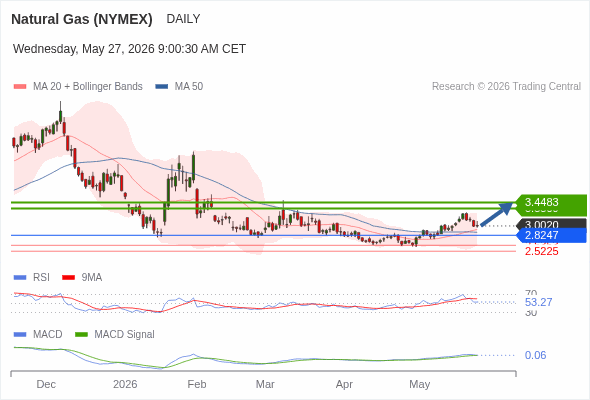Click the blue MACD legend swatch
The width and height of the screenshot is (590, 400).
click(x=20, y=335)
